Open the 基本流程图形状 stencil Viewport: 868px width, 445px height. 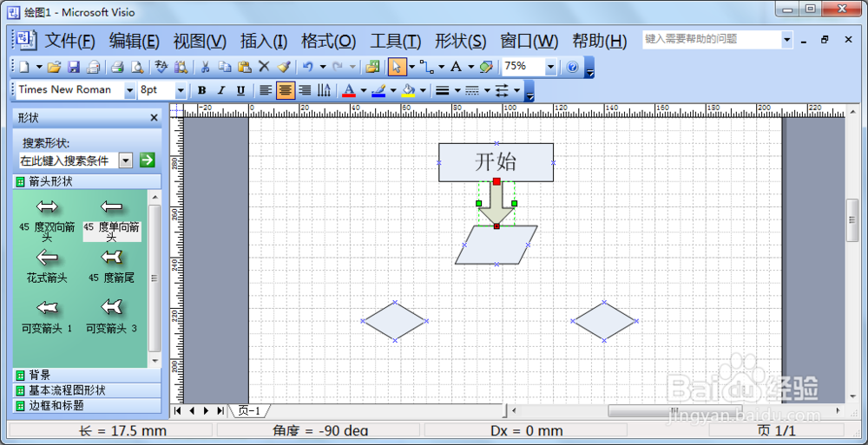[x=87, y=390]
